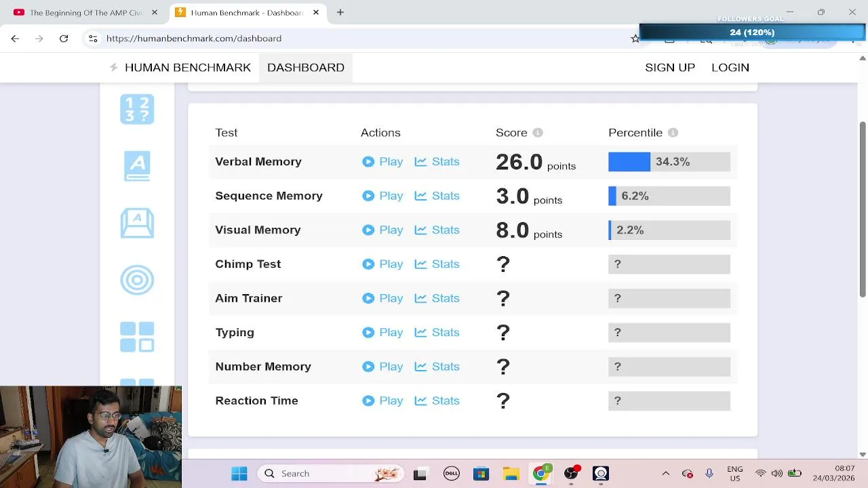Click the address bar URL field
Screen dimensions: 868x488
[359, 39]
